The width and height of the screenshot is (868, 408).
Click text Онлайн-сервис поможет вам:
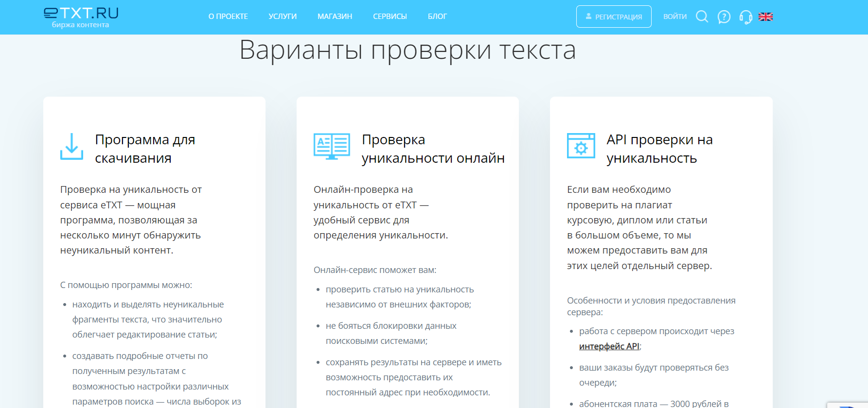coord(375,270)
